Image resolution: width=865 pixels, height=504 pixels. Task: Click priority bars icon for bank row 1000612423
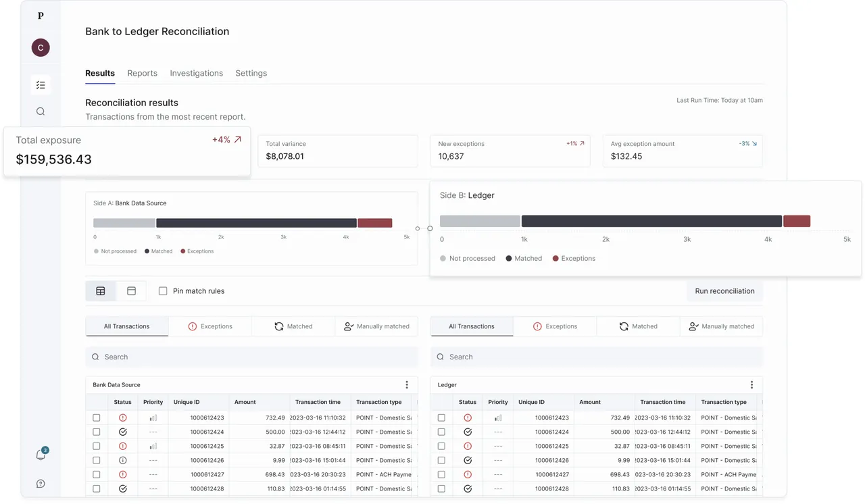point(153,418)
